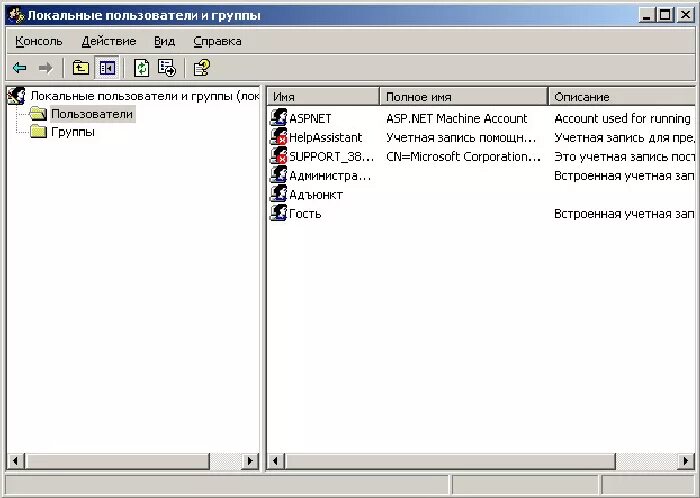Click the Адъюнкт user icon
The width and height of the screenshot is (700, 498).
pyautogui.click(x=279, y=194)
